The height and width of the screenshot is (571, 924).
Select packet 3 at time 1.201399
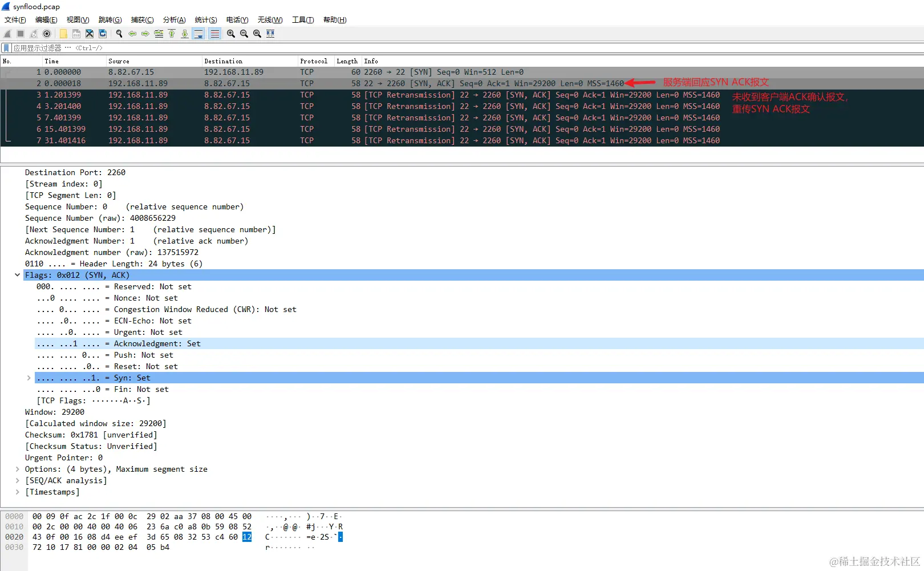(x=462, y=95)
